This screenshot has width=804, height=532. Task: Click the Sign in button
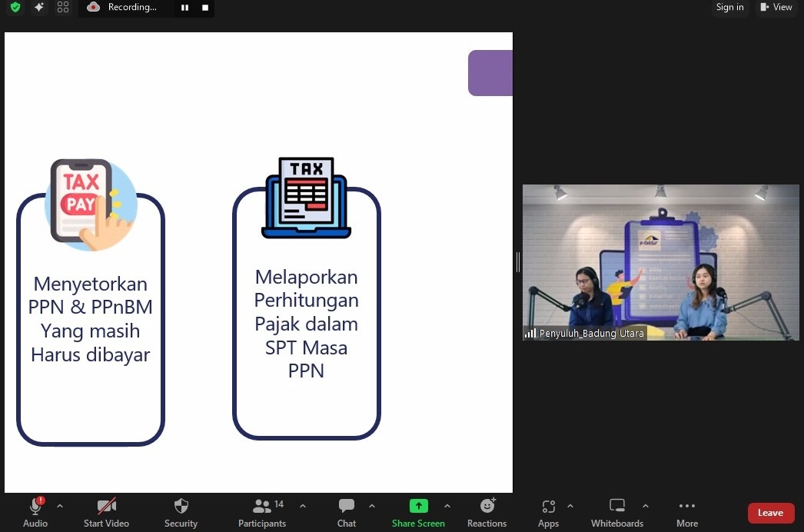[729, 8]
